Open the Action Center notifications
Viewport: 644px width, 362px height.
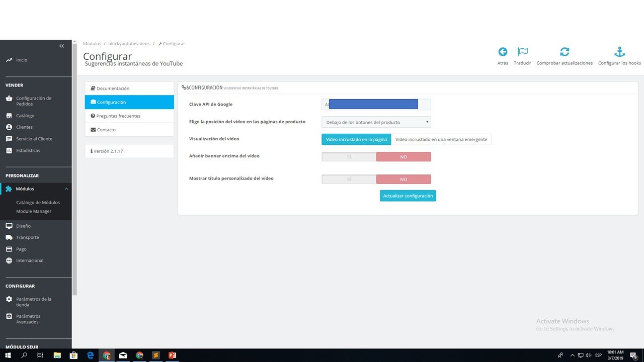(634, 355)
